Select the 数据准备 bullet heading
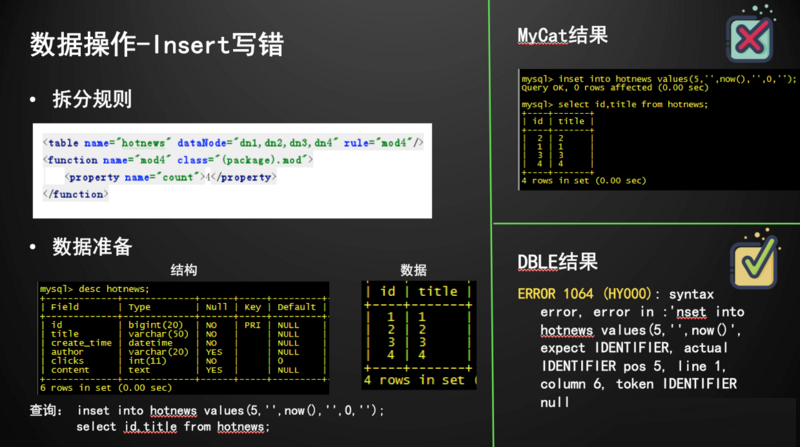 [92, 247]
